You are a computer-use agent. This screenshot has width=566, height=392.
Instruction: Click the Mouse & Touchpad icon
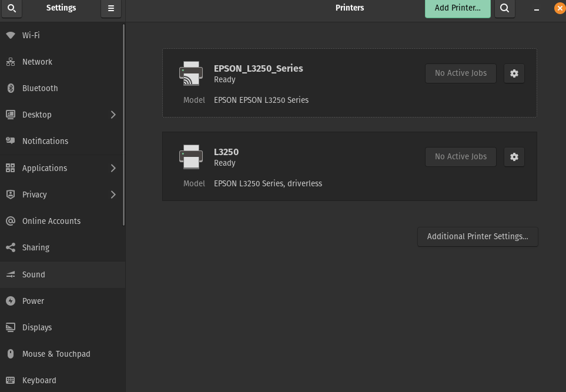pos(11,354)
